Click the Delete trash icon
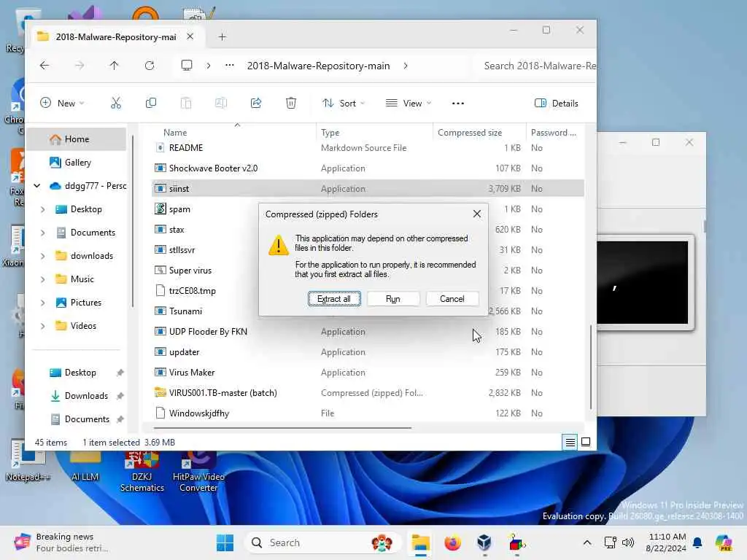This screenshot has height=560, width=747. pos(291,103)
